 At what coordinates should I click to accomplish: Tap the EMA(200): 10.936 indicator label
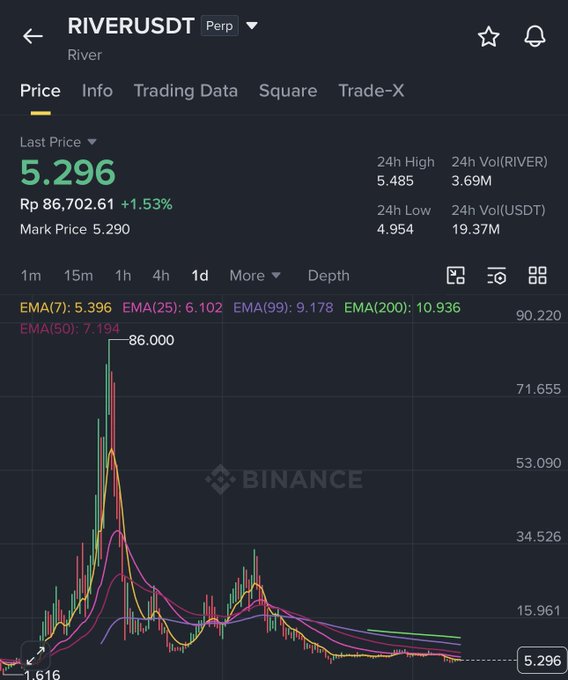pos(402,307)
